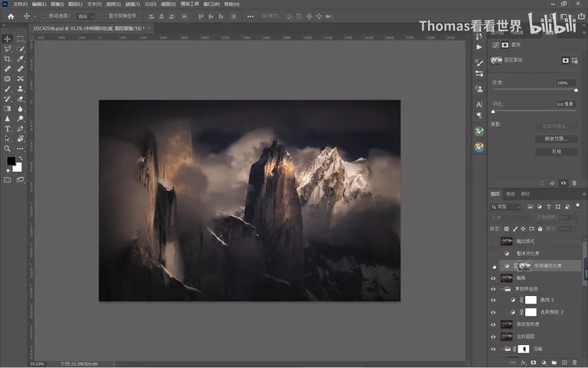Open the Character panel icon

point(479,104)
